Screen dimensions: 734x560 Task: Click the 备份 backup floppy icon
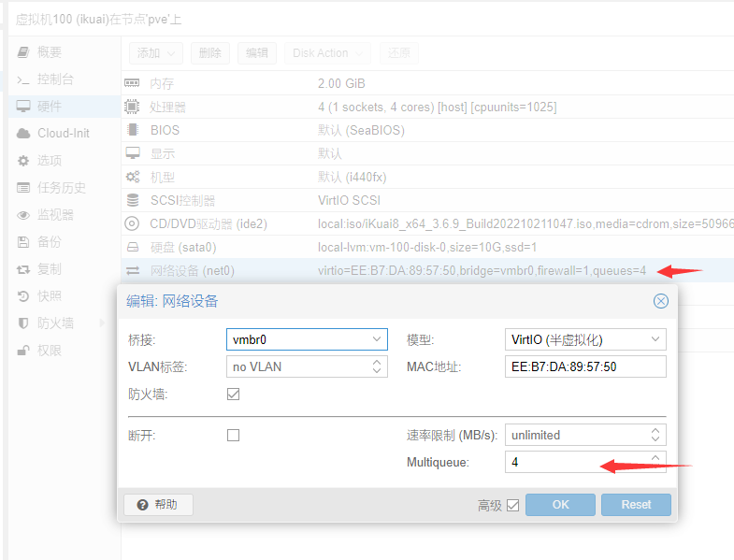23,242
